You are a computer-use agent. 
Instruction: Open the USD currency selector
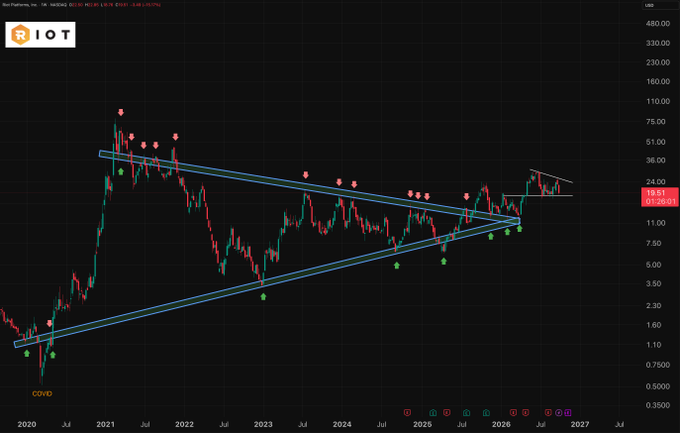649,5
